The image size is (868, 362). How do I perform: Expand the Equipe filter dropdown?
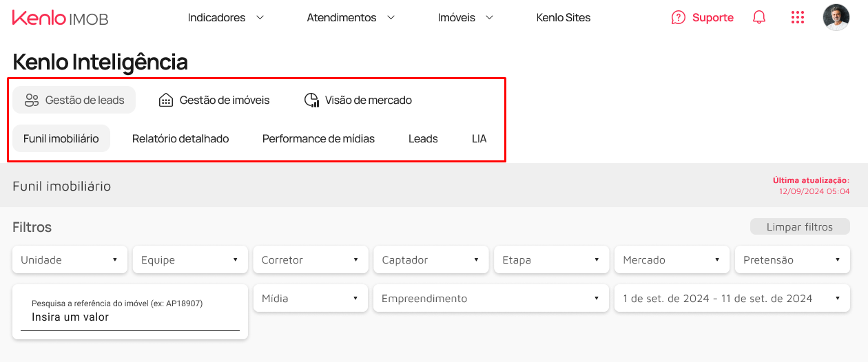coord(190,260)
